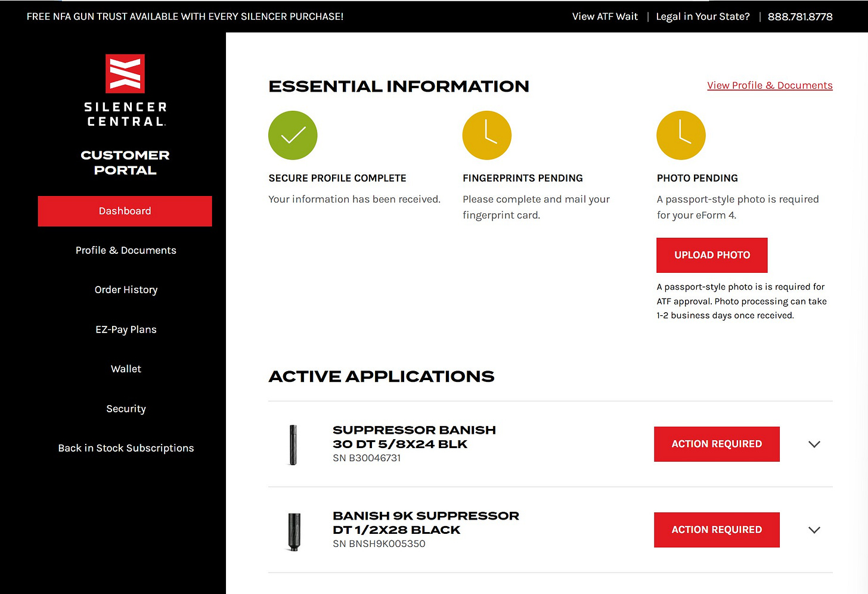The width and height of the screenshot is (868, 594).
Task: Click serial number SN BNSH9K005350
Action: click(x=379, y=544)
